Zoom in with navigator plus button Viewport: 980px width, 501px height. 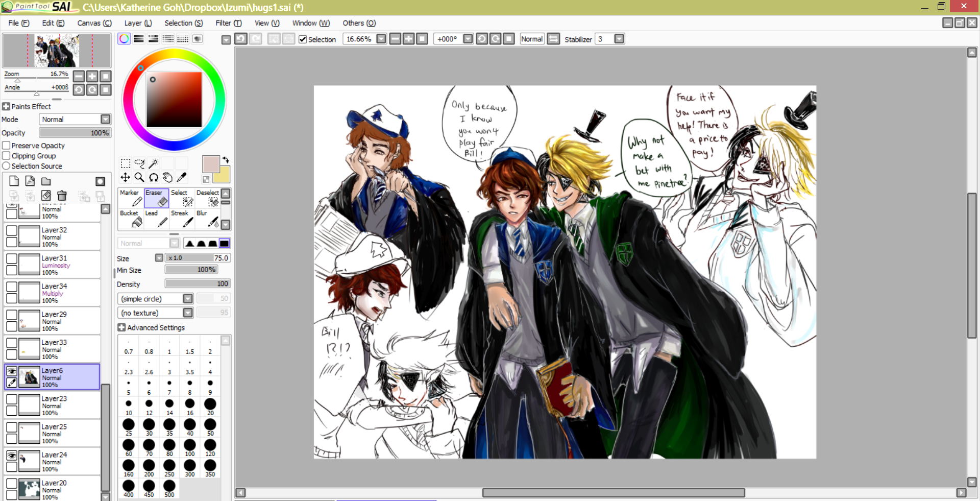point(92,76)
